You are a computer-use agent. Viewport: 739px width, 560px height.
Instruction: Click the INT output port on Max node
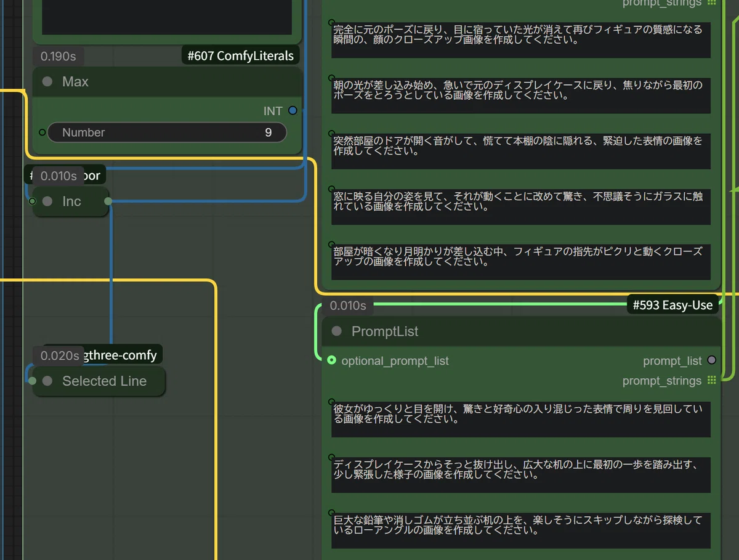tap(293, 111)
